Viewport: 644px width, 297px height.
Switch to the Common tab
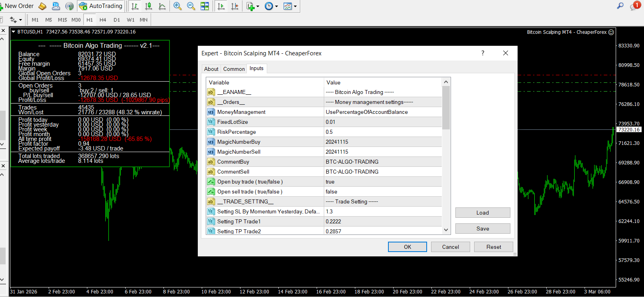[x=234, y=69]
